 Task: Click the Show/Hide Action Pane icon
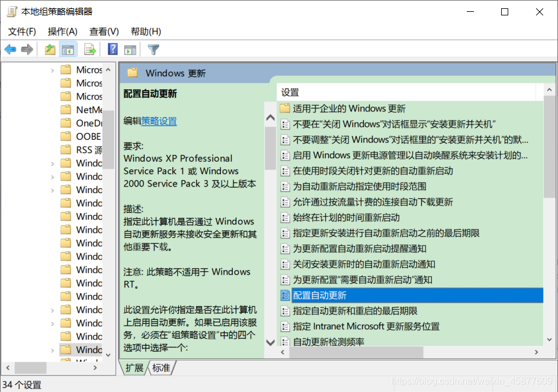coord(130,49)
